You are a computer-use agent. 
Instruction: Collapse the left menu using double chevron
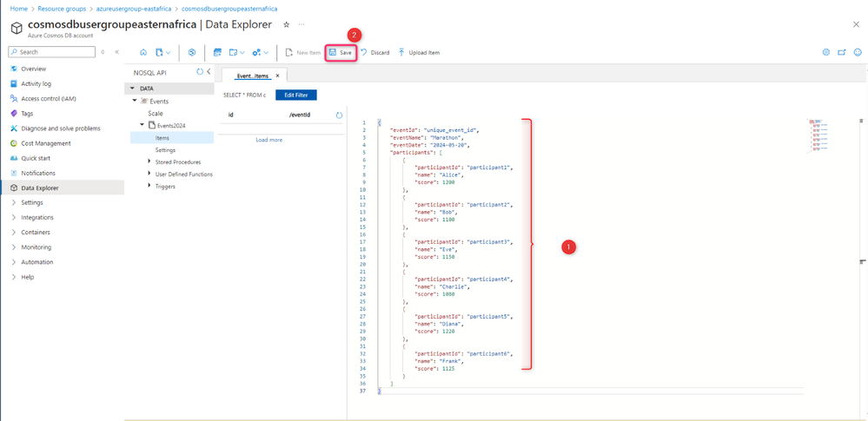(x=116, y=51)
